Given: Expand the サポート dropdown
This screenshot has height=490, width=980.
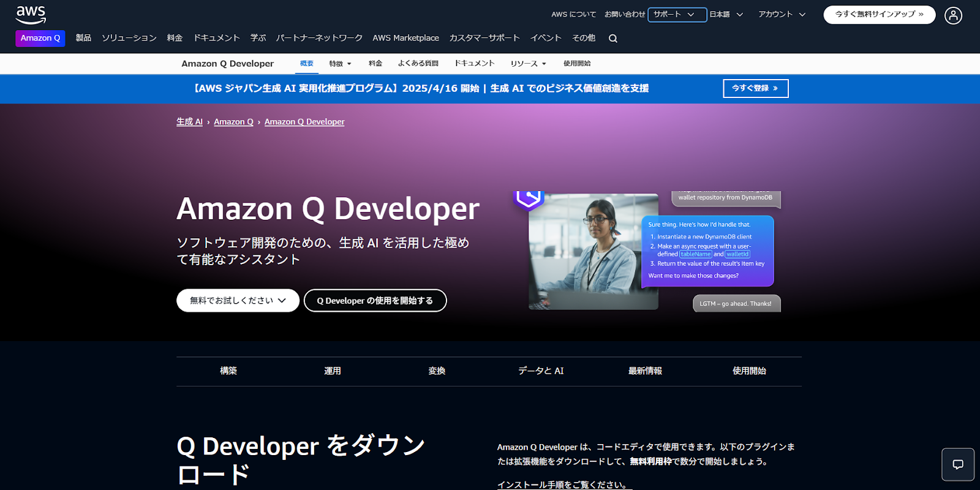Looking at the screenshot, I should pos(677,14).
